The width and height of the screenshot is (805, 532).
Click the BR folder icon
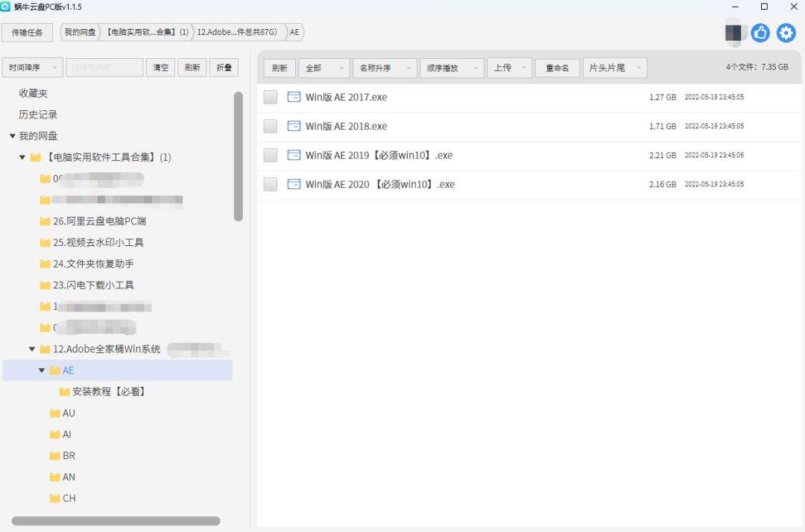click(x=55, y=455)
